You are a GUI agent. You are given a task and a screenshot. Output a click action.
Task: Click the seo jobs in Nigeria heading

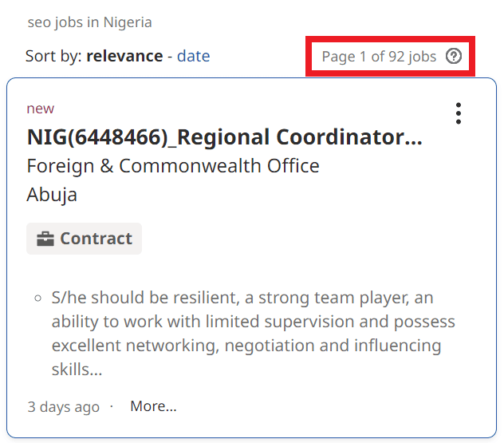click(x=89, y=22)
